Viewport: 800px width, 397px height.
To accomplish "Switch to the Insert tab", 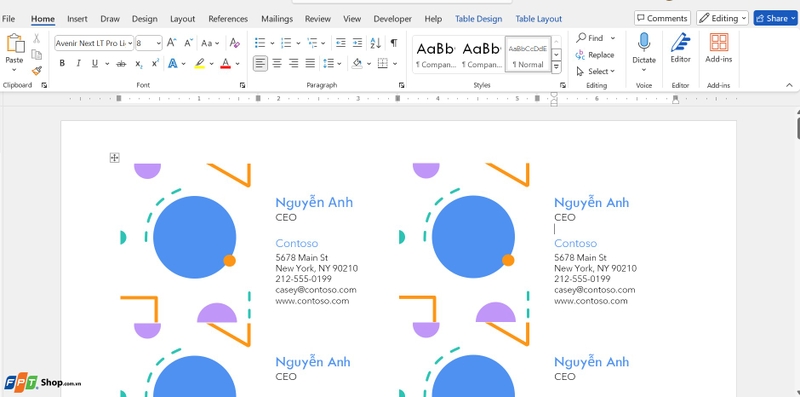I will pyautogui.click(x=77, y=19).
